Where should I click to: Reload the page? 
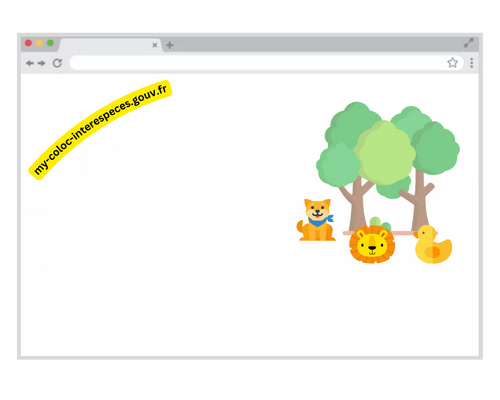tap(57, 63)
